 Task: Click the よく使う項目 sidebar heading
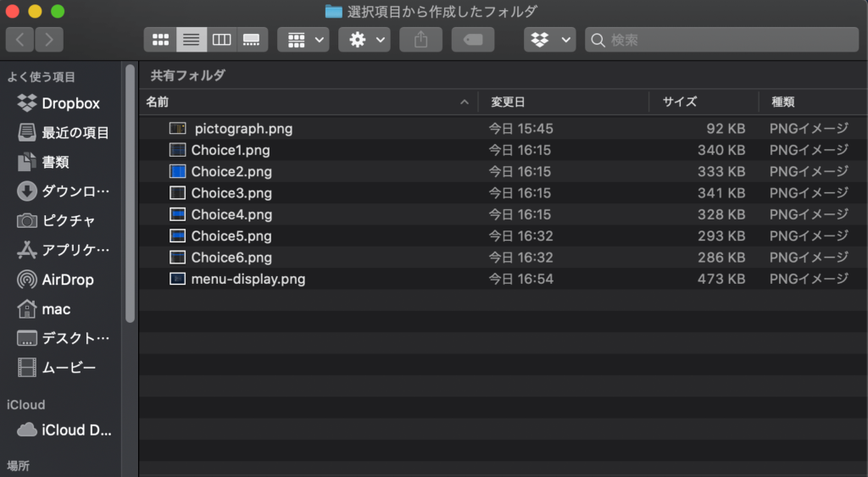[41, 77]
